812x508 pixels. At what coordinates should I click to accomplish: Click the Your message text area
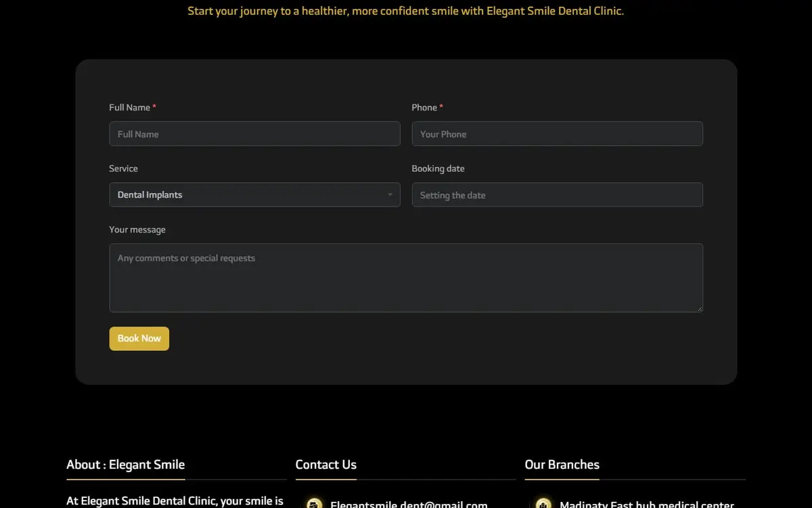pyautogui.click(x=406, y=278)
